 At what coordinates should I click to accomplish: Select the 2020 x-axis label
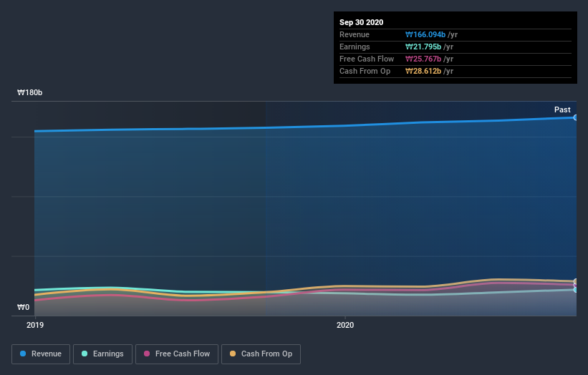[345, 325]
